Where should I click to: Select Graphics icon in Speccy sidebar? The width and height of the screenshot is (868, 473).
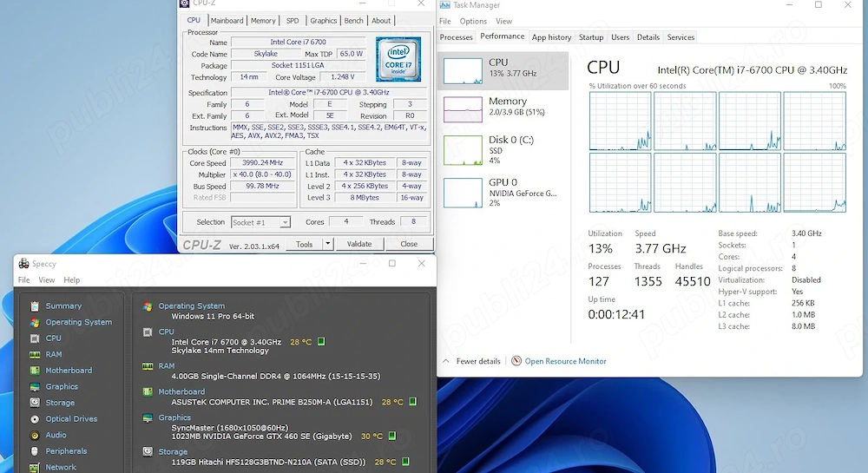pos(35,387)
